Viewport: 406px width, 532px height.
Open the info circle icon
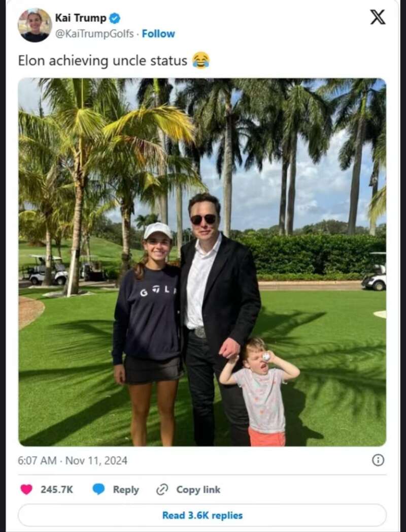[378, 460]
